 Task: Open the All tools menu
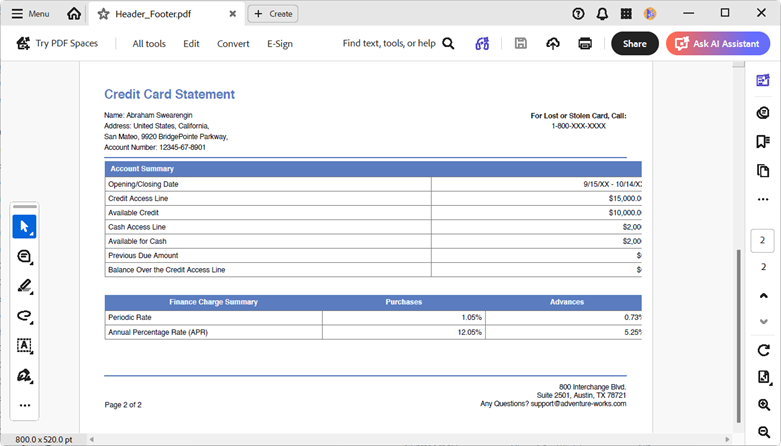[149, 44]
